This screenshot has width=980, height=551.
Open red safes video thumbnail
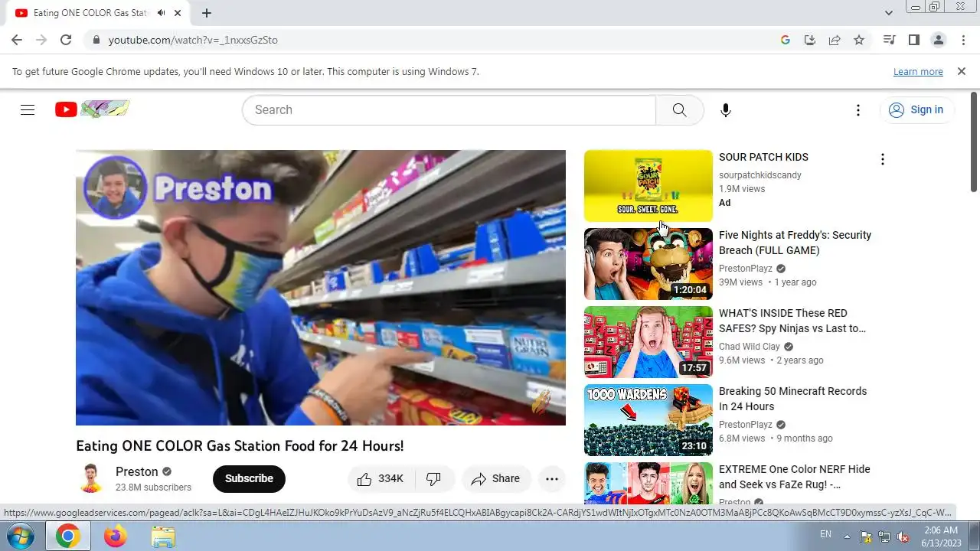click(648, 342)
